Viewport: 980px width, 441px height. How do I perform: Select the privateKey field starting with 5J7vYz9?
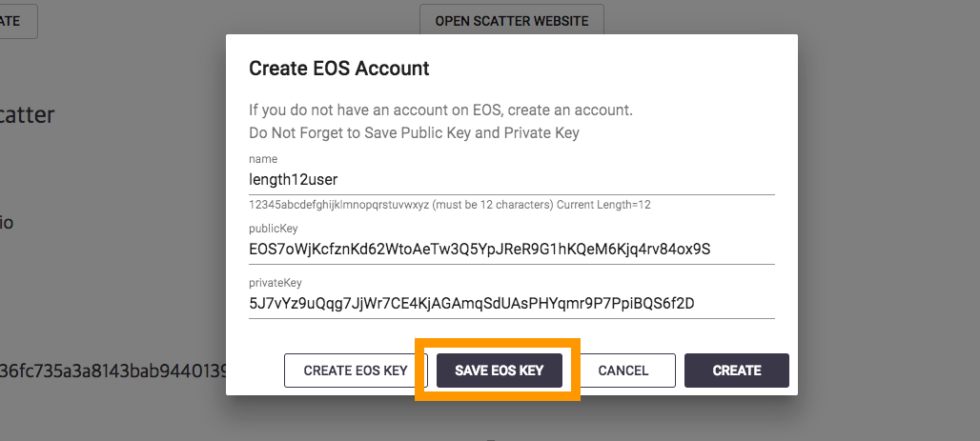point(512,304)
